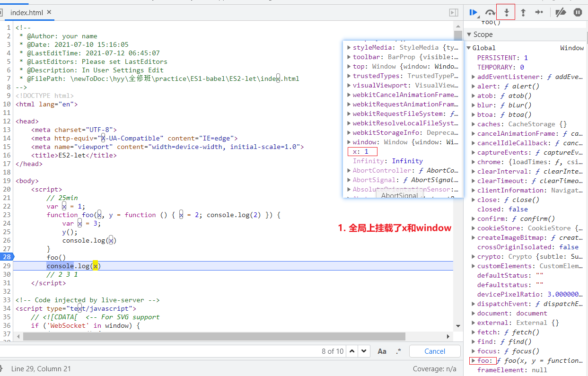
Task: Expand the caches CacheStorage entry
Action: click(474, 124)
